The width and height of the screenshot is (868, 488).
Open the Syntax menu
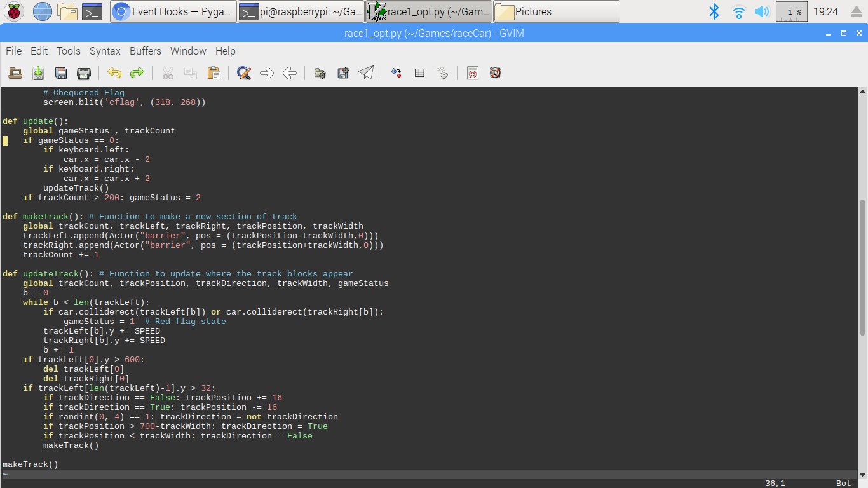point(105,51)
